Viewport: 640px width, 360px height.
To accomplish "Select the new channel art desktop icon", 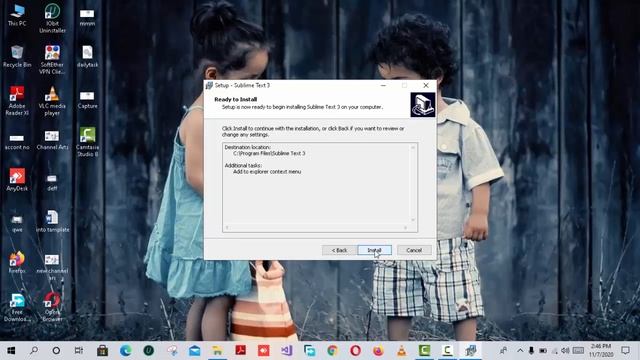I will coord(52,266).
